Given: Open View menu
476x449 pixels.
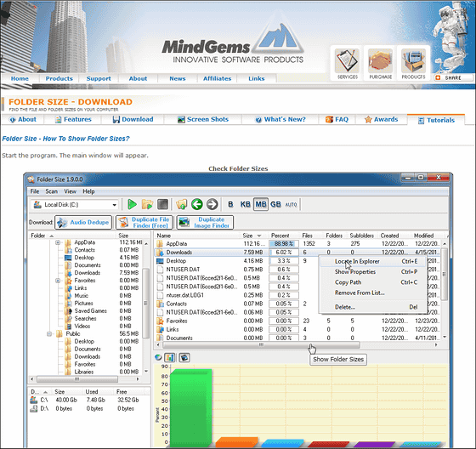Looking at the screenshot, I should click(x=70, y=191).
